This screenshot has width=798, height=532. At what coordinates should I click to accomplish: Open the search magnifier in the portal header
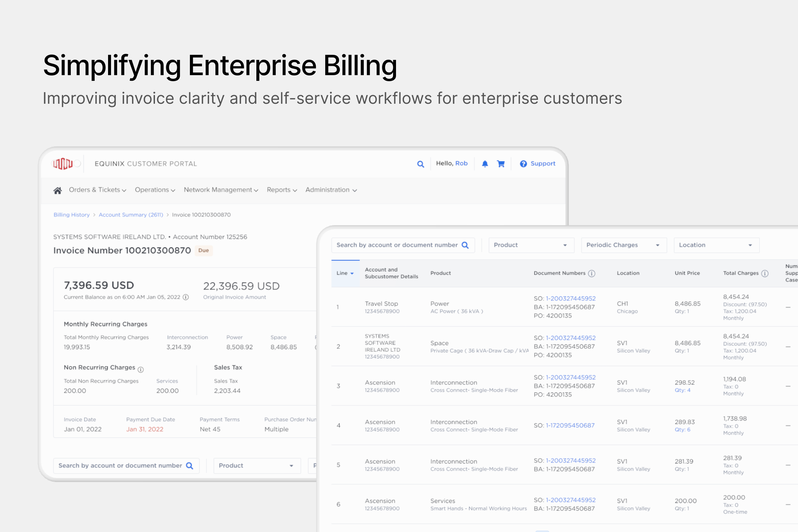(420, 164)
